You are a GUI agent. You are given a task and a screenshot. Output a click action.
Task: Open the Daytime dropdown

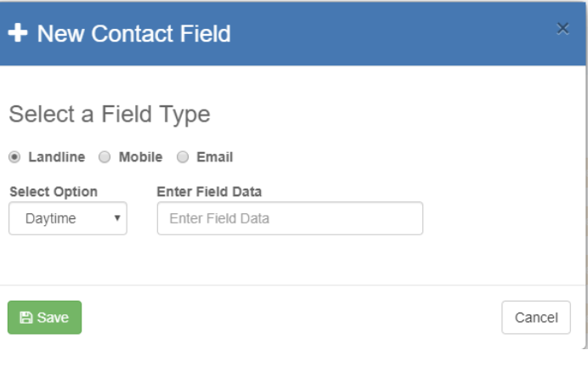68,218
